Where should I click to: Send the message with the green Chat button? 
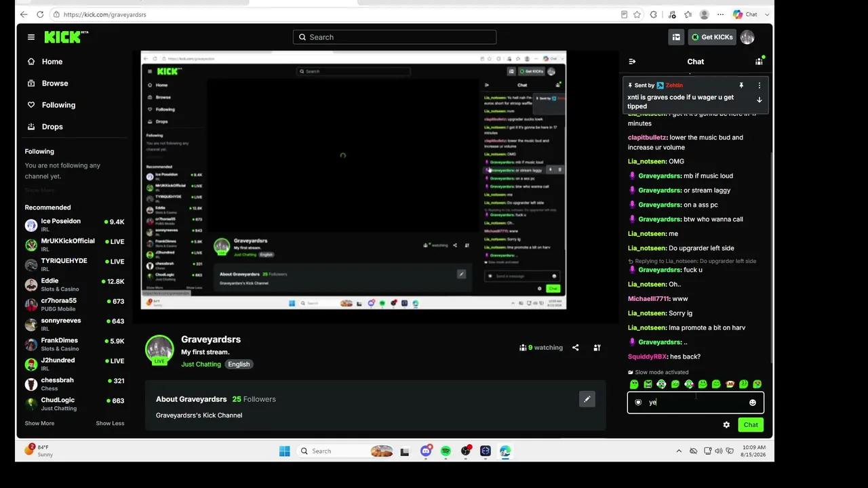click(x=751, y=425)
